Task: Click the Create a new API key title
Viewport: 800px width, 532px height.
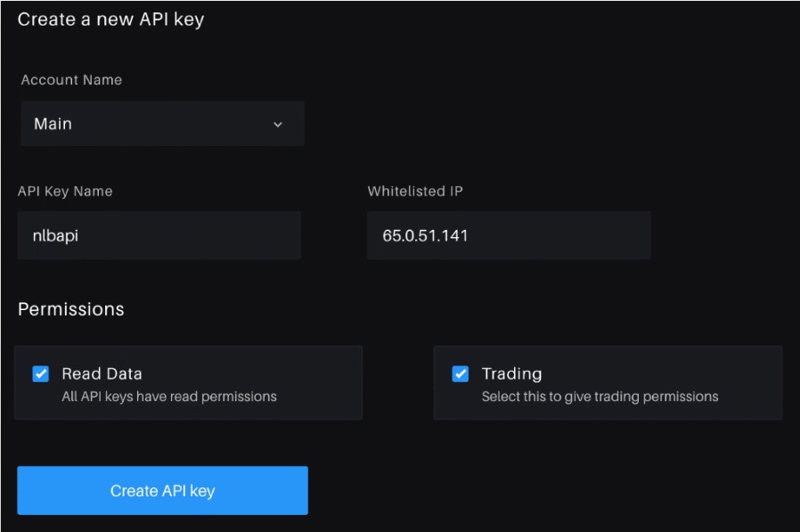Action: coord(110,19)
